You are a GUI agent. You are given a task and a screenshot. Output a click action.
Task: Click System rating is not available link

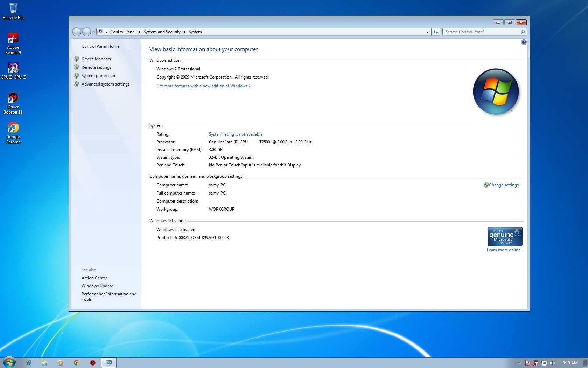click(x=236, y=134)
